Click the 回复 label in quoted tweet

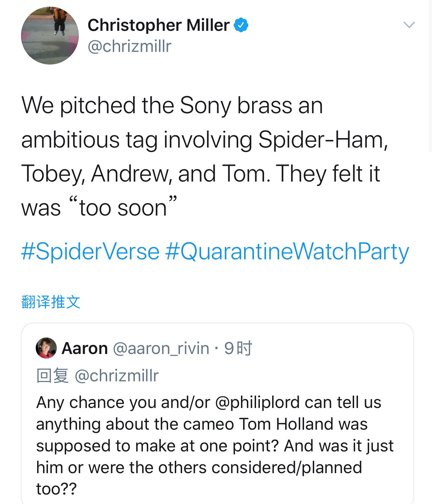(x=52, y=376)
